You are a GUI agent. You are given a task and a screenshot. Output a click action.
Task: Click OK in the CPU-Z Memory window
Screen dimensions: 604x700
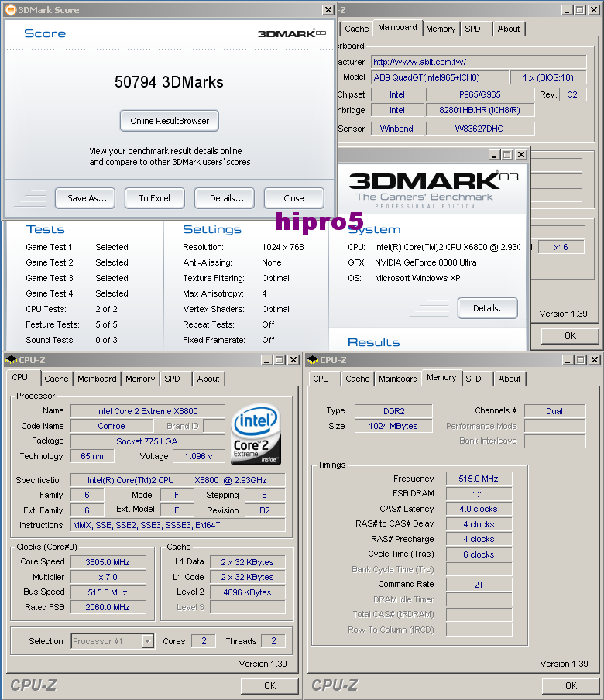pyautogui.click(x=571, y=686)
